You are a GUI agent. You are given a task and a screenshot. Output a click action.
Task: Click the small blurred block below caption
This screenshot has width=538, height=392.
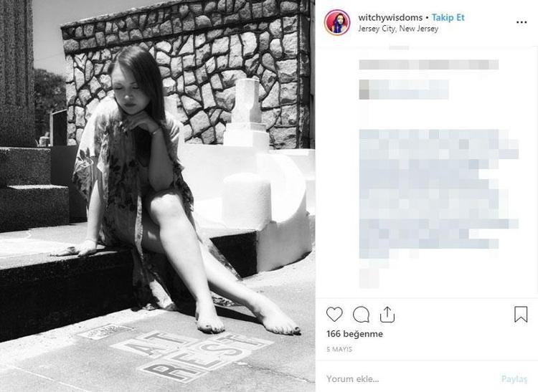(x=369, y=278)
